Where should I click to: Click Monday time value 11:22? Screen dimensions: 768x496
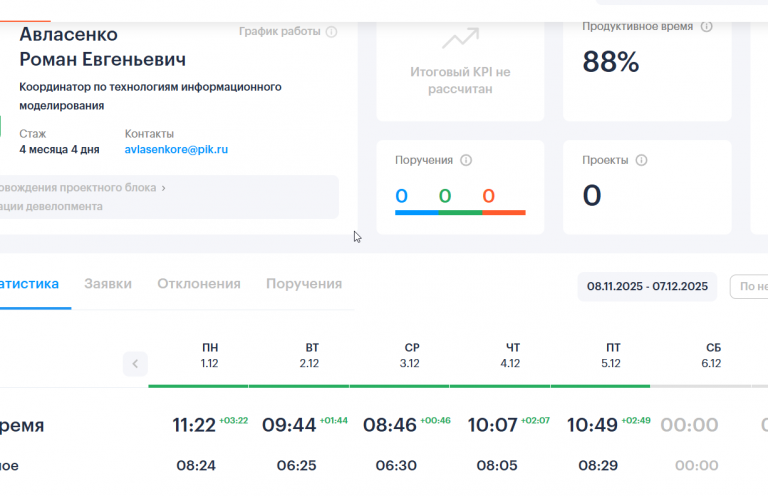[x=194, y=425]
